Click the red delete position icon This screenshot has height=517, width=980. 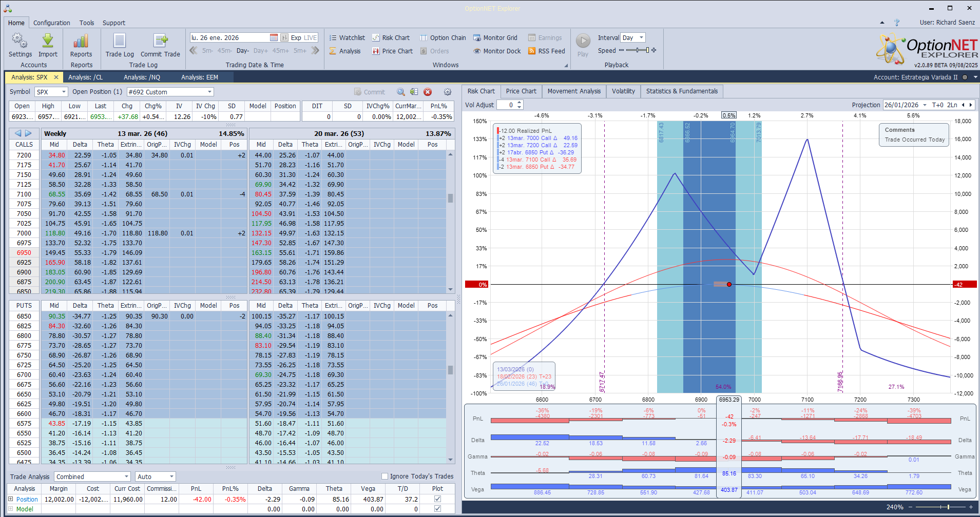(428, 92)
